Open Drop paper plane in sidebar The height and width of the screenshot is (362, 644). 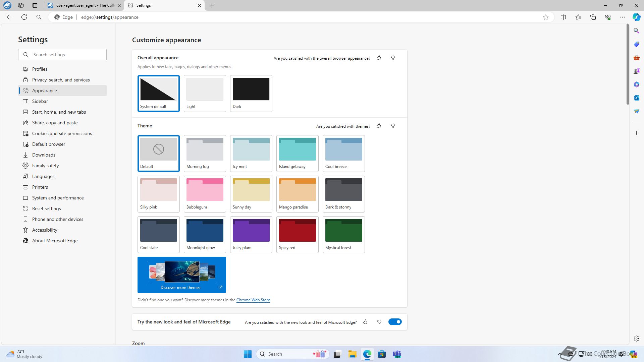[x=636, y=111]
